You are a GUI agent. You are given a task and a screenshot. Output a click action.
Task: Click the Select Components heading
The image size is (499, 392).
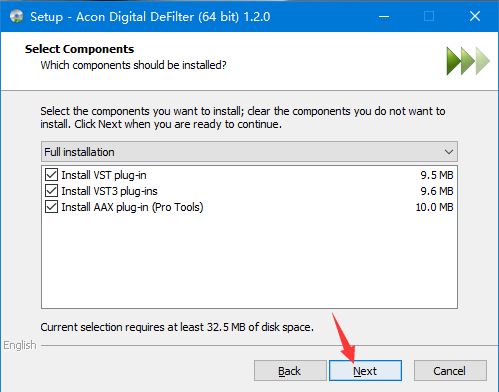point(79,49)
